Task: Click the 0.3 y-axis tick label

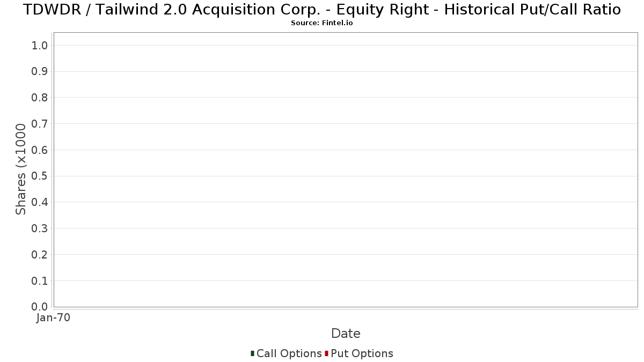Action: click(40, 228)
